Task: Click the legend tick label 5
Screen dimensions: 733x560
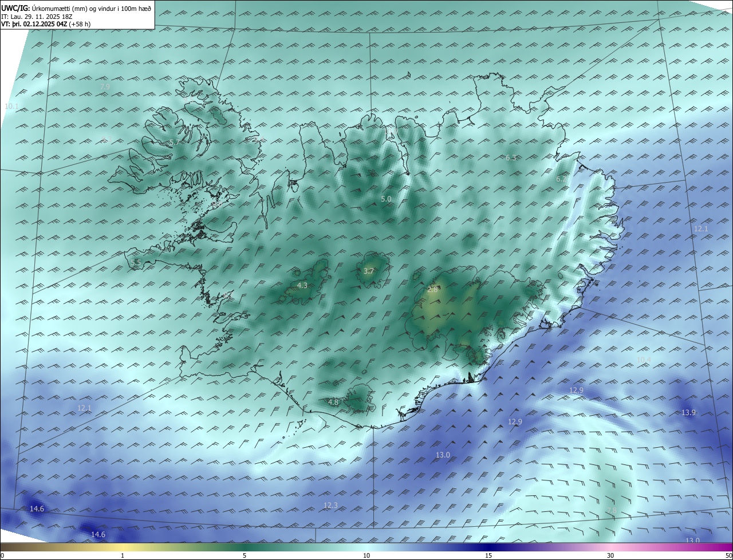Action: (x=245, y=555)
